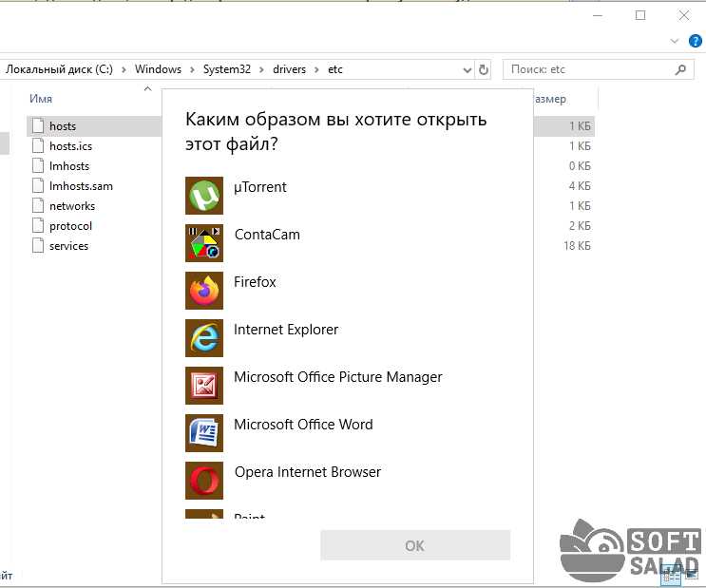Select the hosts.ics file

[x=70, y=146]
